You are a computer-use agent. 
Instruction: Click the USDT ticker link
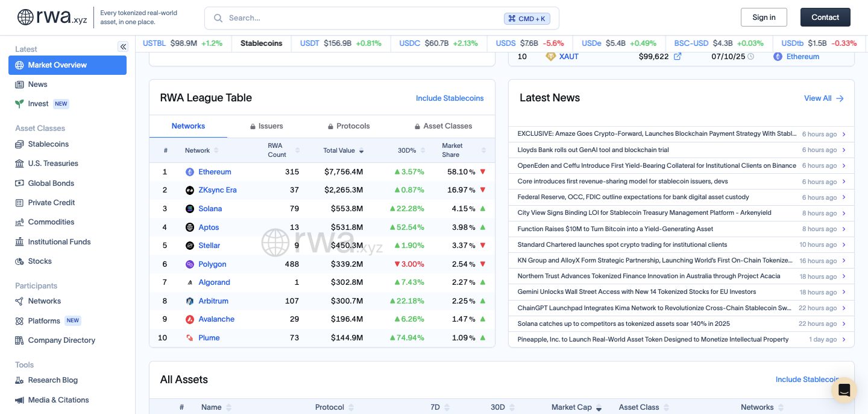tap(310, 43)
